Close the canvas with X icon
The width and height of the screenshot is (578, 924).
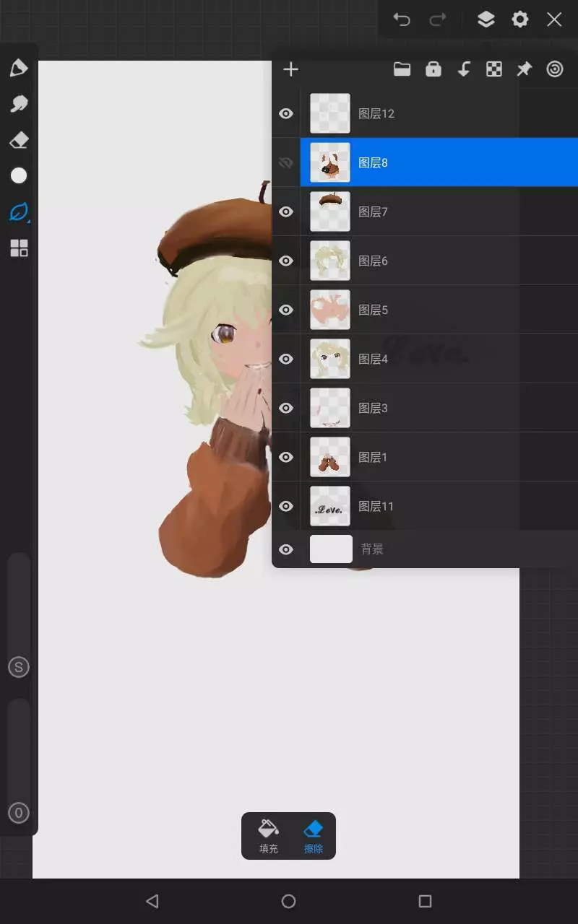(554, 19)
